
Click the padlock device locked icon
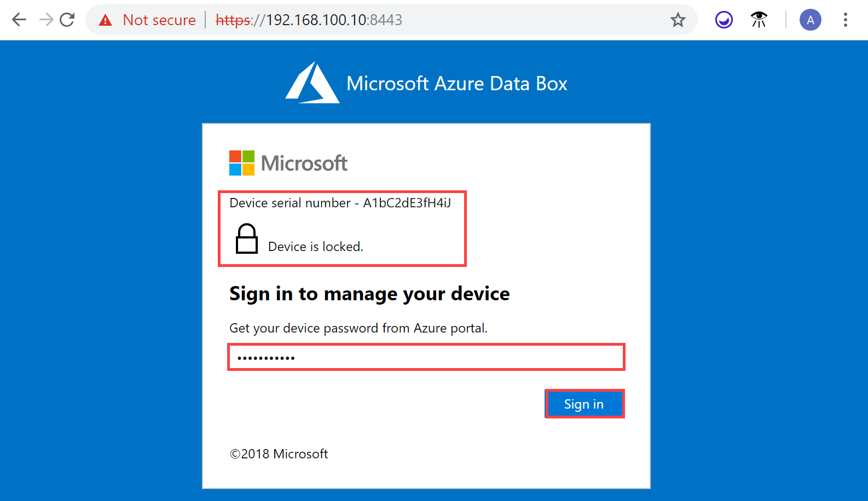pyautogui.click(x=247, y=238)
